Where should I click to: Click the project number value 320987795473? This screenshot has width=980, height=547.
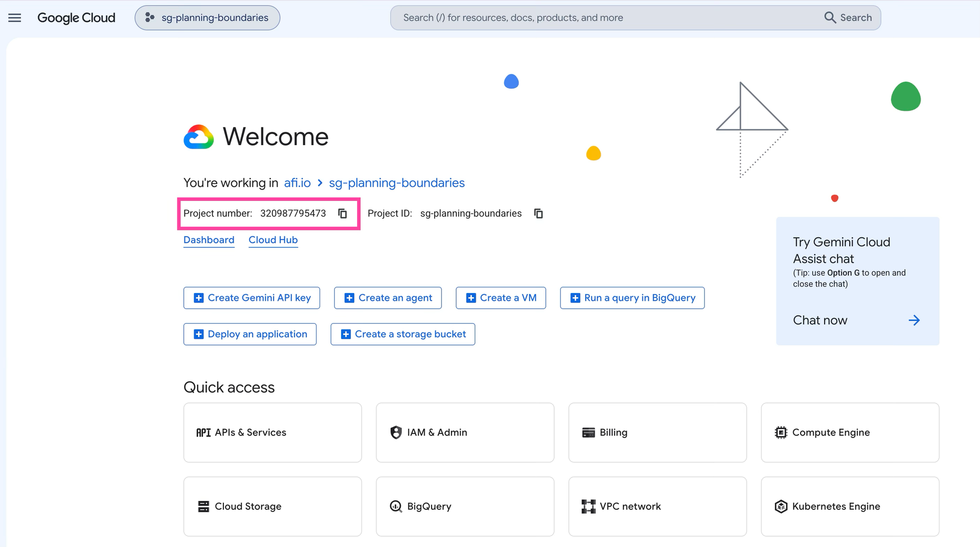pos(293,213)
